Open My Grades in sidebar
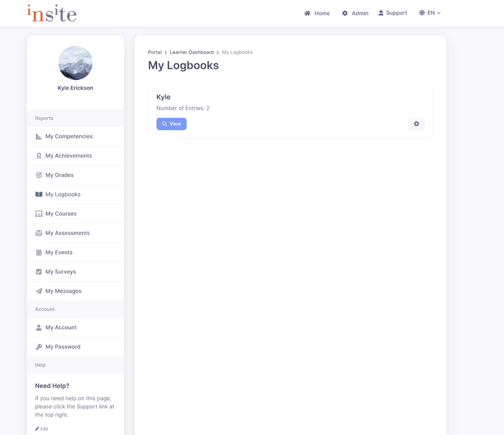The height and width of the screenshot is (435, 504). click(x=59, y=175)
